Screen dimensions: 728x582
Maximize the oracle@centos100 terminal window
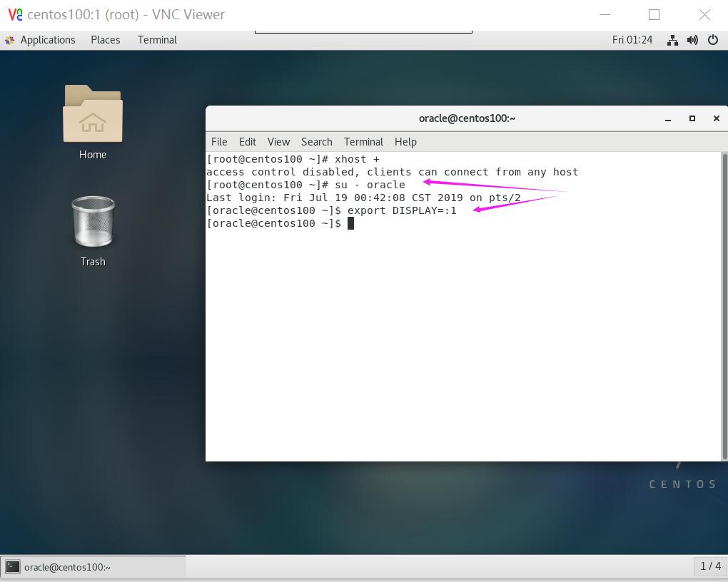tap(692, 118)
